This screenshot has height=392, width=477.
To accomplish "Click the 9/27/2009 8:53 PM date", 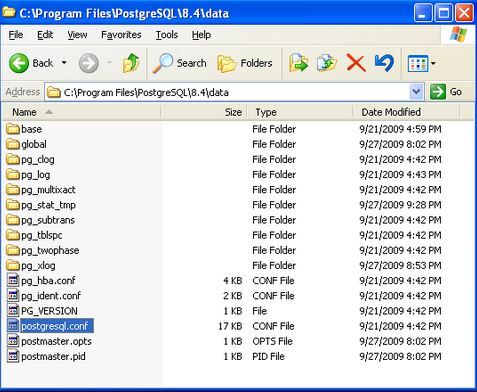I will point(400,265).
